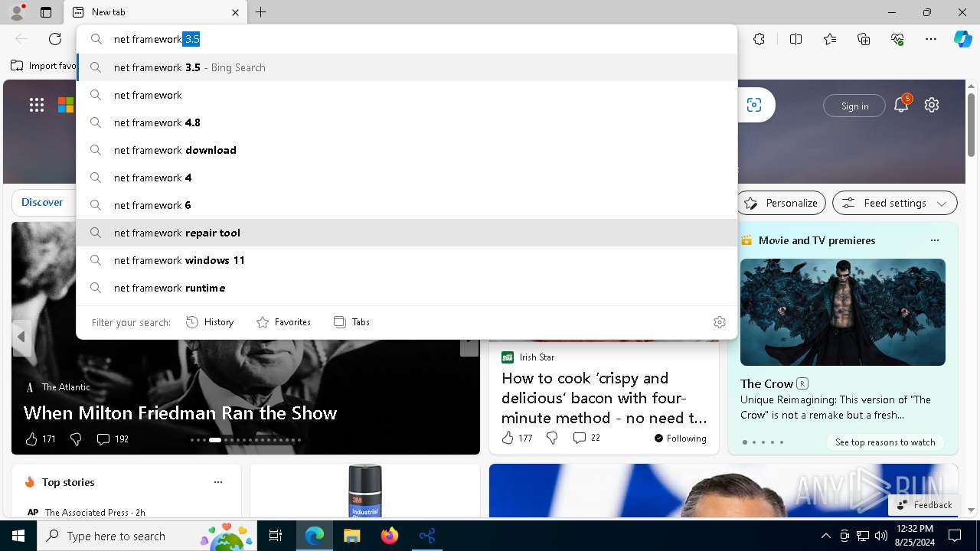Image resolution: width=980 pixels, height=551 pixels.
Task: Open a new tab with the plus button
Action: pyautogui.click(x=261, y=12)
